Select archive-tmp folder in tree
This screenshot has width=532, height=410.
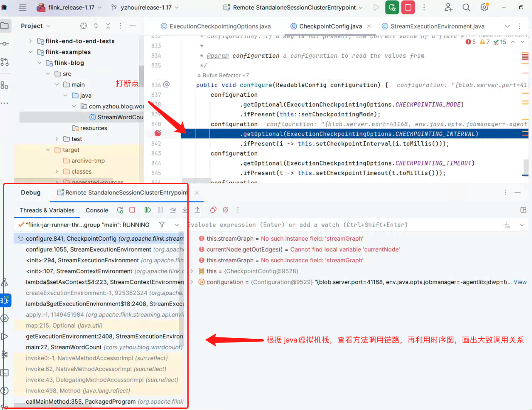click(x=84, y=161)
